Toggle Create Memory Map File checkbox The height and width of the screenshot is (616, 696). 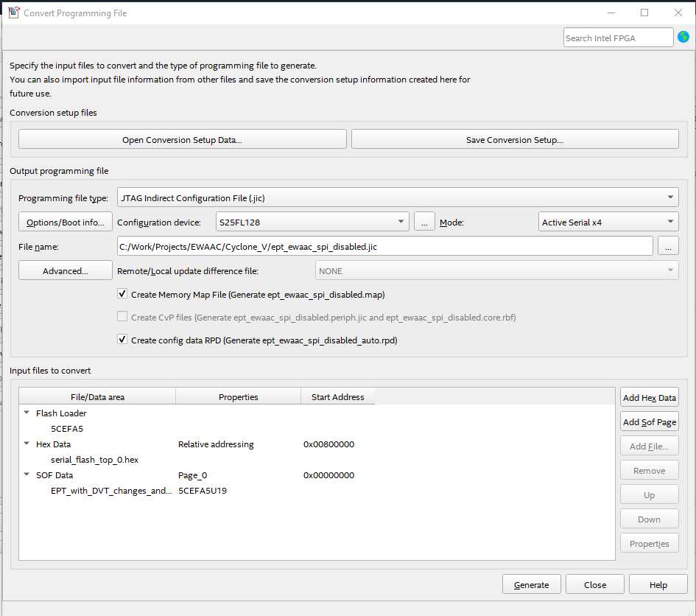(x=122, y=294)
